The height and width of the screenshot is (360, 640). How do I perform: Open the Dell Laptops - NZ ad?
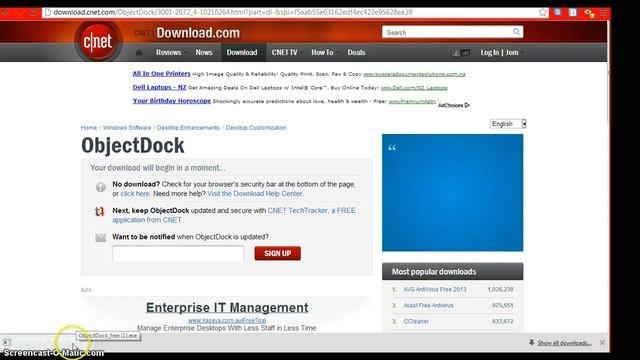pyautogui.click(x=159, y=87)
